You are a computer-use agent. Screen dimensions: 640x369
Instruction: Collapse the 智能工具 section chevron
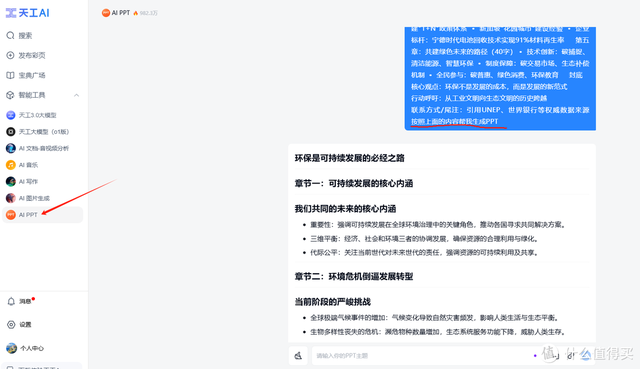coord(76,95)
